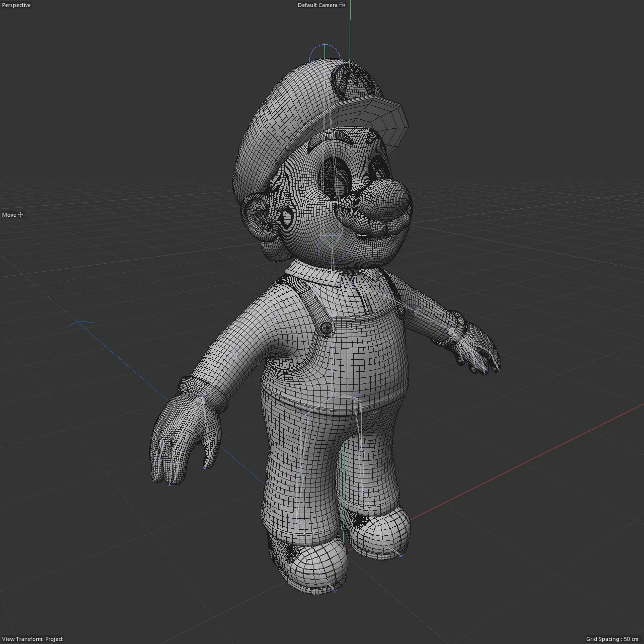Click the camera icon next to Default Camera

pos(340,5)
